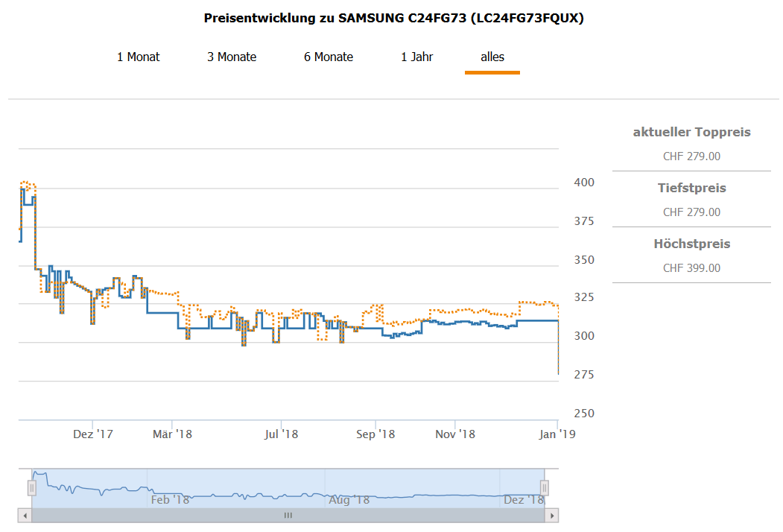Image resolution: width=783 pixels, height=532 pixels.
Task: Select the 1 Monat time range
Action: [138, 57]
